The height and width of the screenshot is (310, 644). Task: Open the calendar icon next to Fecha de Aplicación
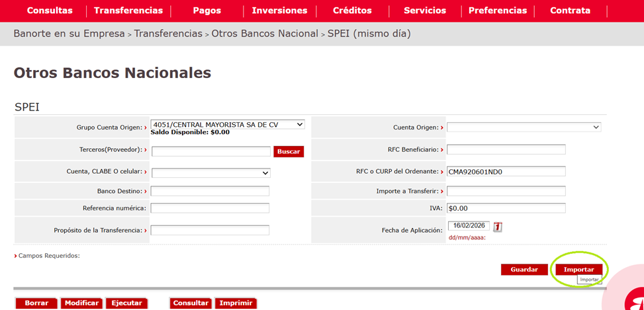[x=497, y=226]
